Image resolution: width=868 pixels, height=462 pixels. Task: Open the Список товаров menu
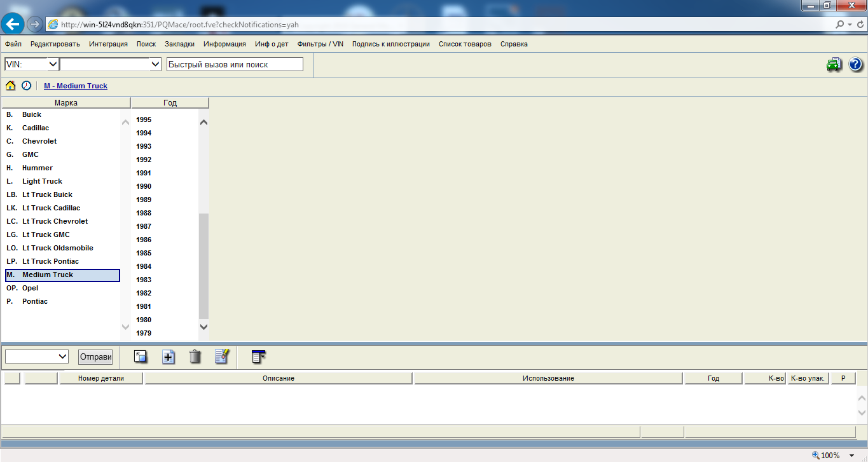[x=465, y=44]
